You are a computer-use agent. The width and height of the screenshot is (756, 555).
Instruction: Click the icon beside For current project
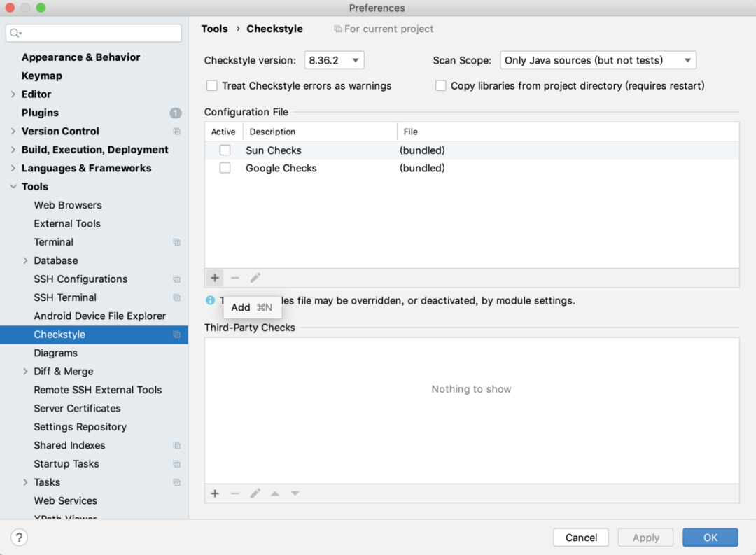[x=338, y=29]
